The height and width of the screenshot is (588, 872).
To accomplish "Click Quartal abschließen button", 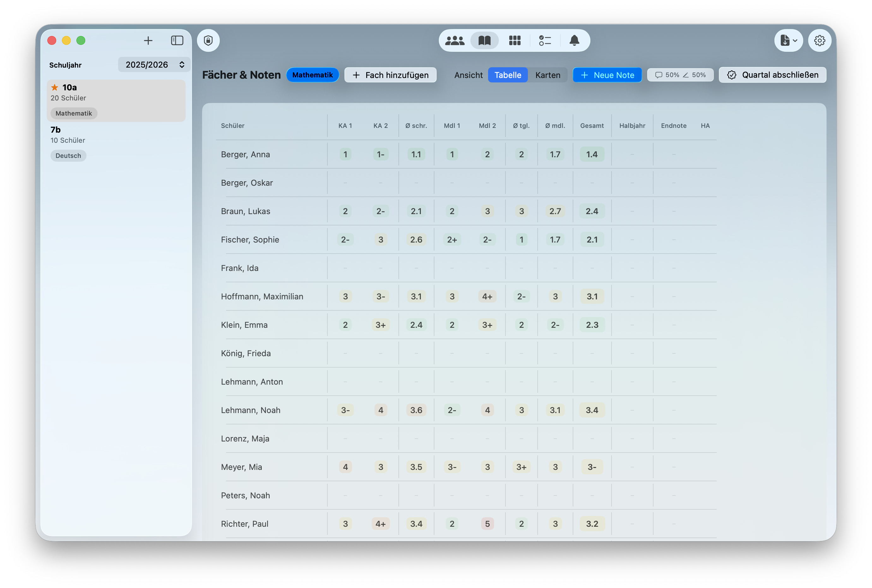I will coord(772,75).
